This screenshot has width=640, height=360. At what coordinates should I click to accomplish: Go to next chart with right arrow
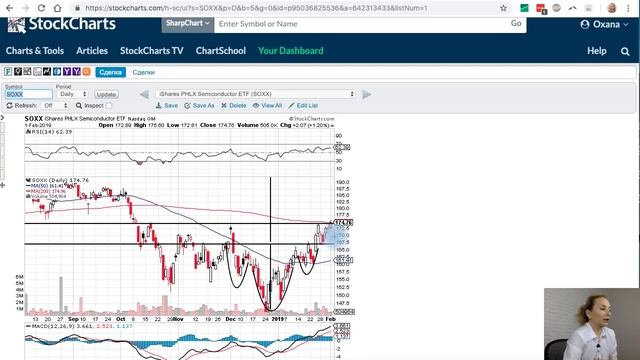(x=367, y=94)
